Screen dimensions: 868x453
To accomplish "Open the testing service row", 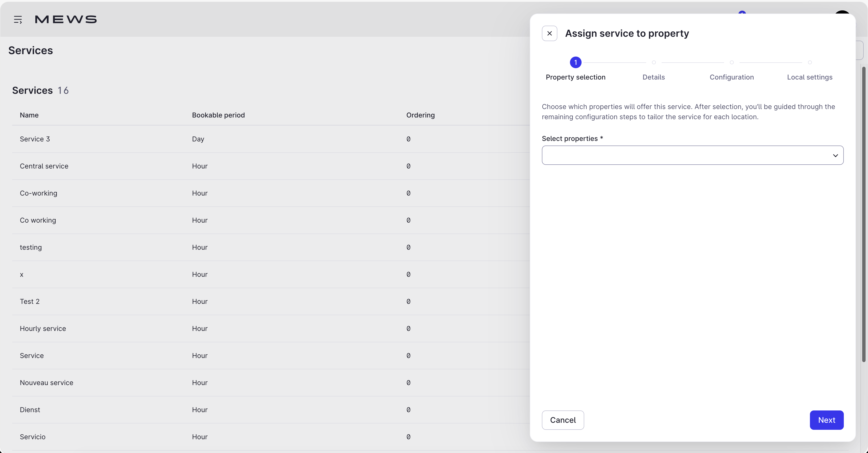I will click(271, 247).
